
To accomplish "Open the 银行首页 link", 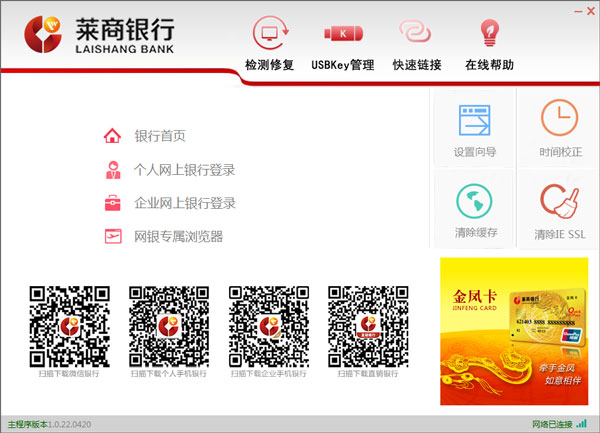I will (160, 136).
